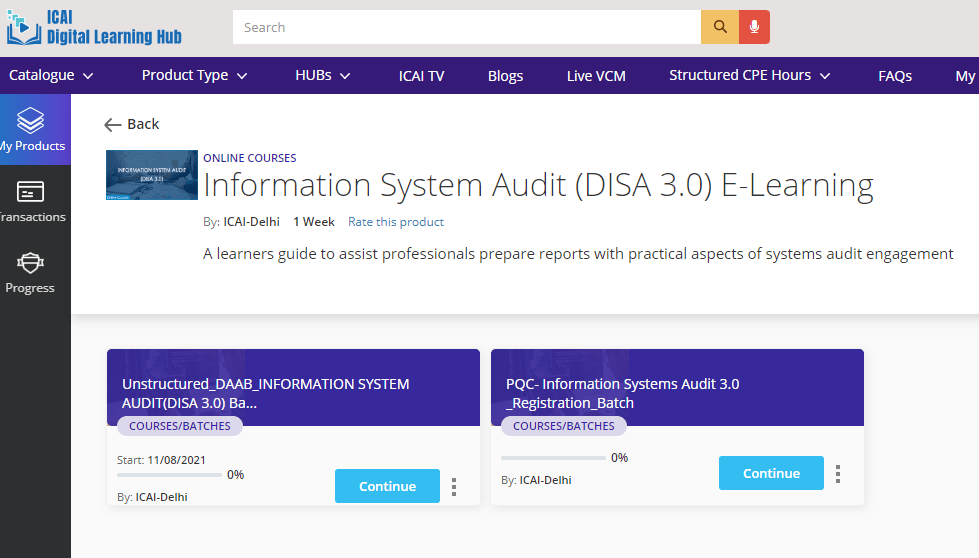Click the course thumbnail image
The width and height of the screenshot is (979, 558).
[x=152, y=175]
